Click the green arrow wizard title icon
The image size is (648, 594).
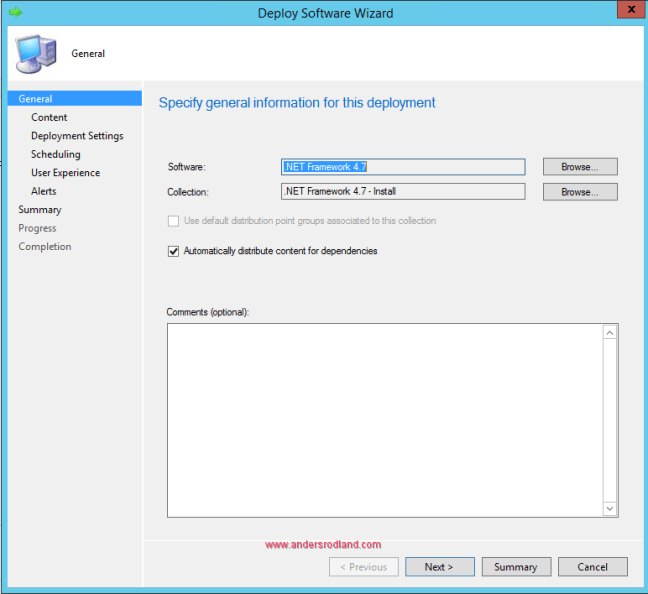click(x=16, y=12)
